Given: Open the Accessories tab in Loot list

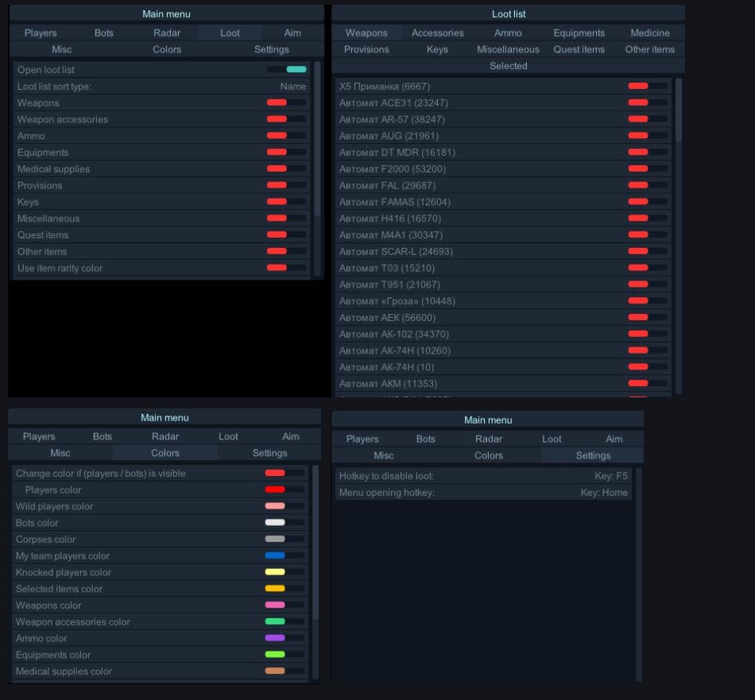Looking at the screenshot, I should (437, 33).
